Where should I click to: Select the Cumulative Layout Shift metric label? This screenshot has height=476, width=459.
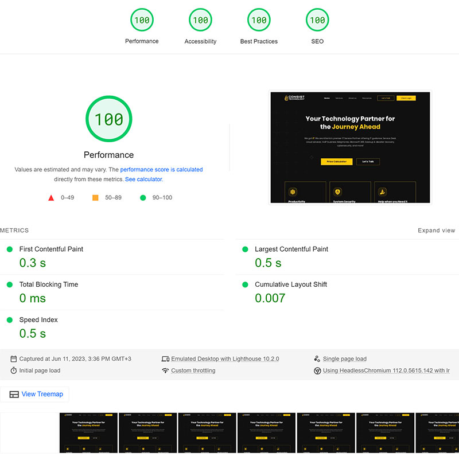[x=291, y=284]
